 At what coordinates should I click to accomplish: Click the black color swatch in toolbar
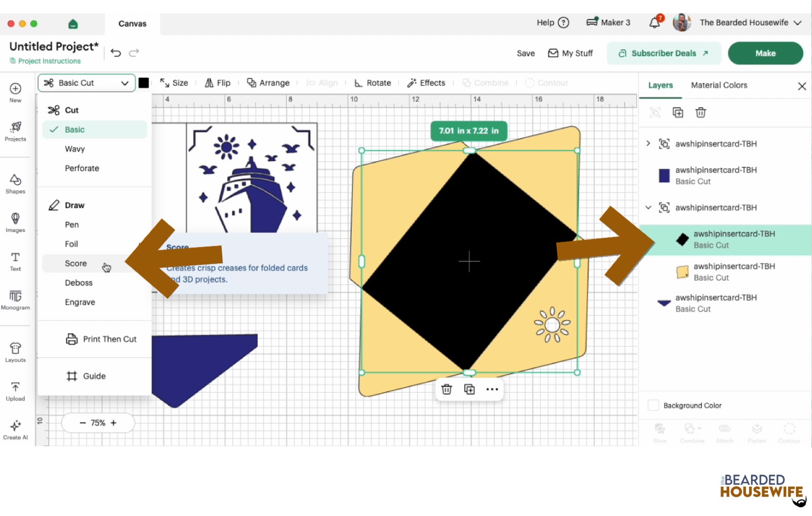click(x=144, y=83)
